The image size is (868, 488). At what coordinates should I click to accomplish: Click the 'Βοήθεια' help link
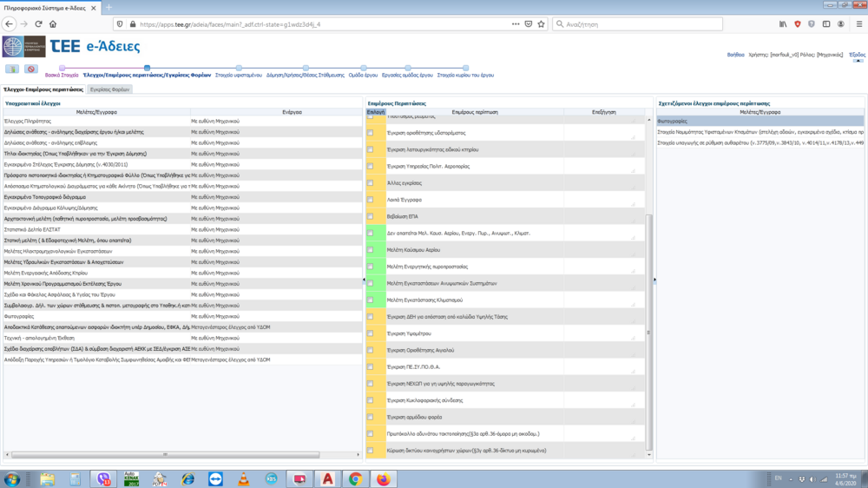[735, 55]
